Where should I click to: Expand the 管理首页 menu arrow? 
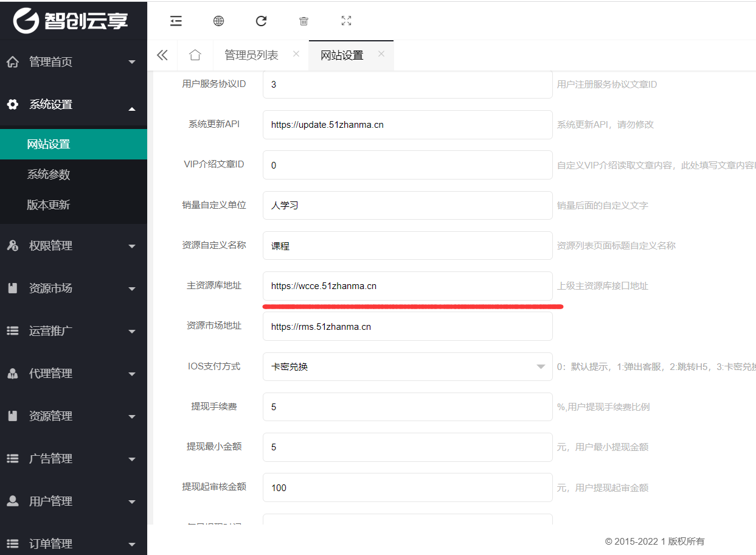point(132,63)
